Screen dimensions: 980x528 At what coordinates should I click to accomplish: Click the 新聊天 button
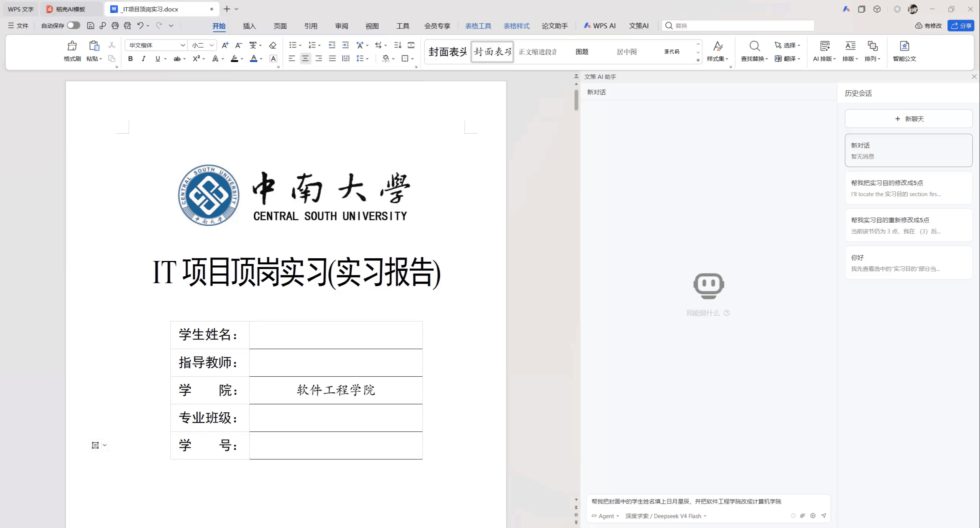tap(908, 119)
